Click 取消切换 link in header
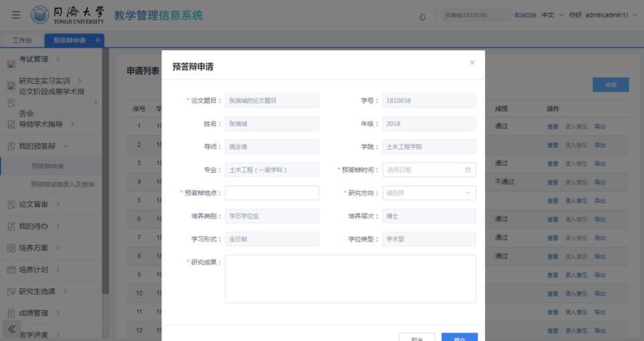 [x=526, y=15]
